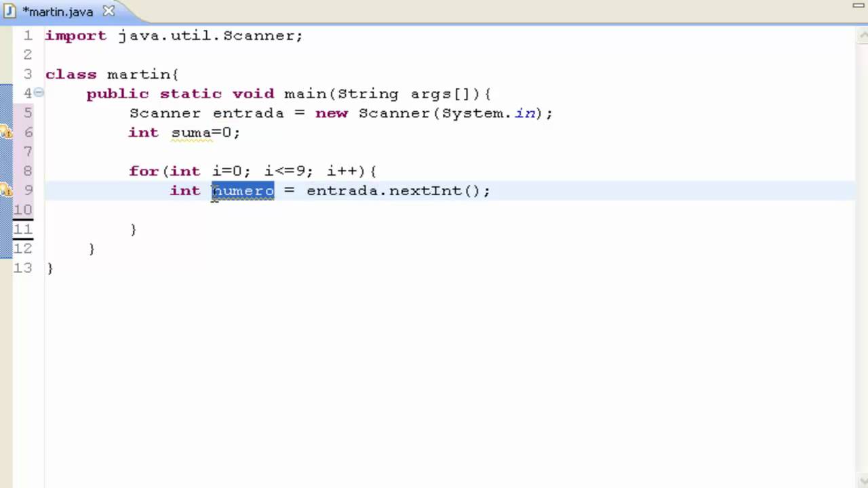Screen dimensions: 868x488
Task: Click java.util.Scanner in the import line
Action: [208, 35]
